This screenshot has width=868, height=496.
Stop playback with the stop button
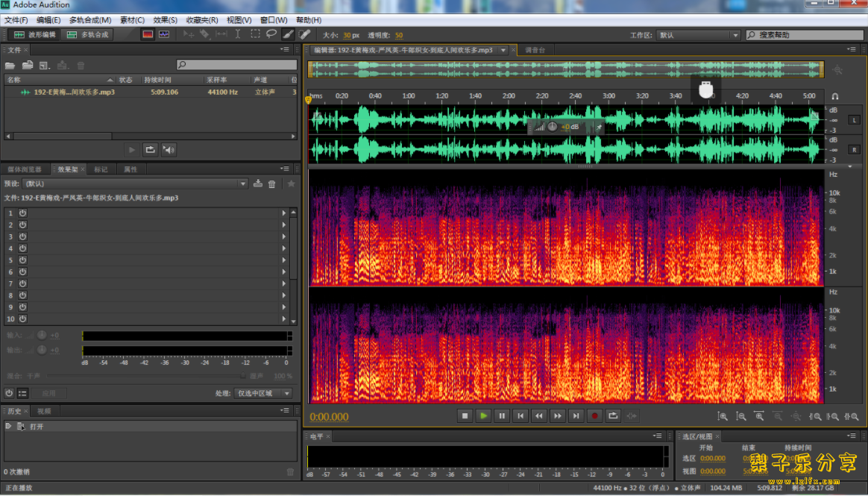pyautogui.click(x=465, y=415)
